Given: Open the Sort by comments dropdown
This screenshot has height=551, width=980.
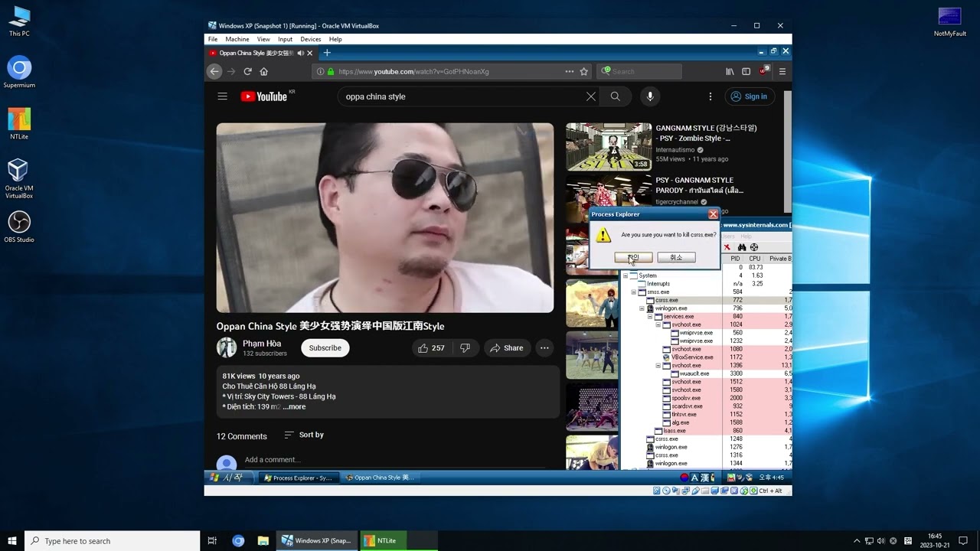Looking at the screenshot, I should point(304,435).
